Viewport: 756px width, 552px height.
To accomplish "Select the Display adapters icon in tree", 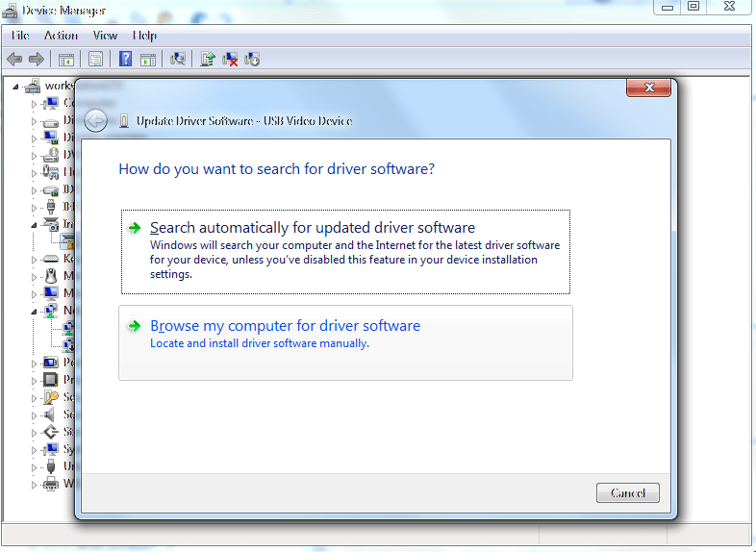I will click(x=51, y=138).
